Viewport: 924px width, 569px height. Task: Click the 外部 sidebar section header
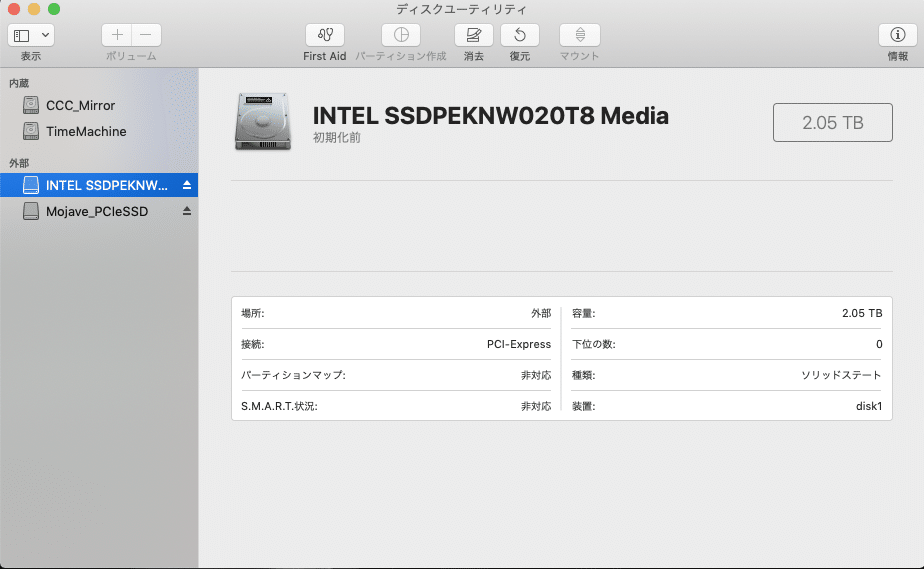tap(19, 163)
